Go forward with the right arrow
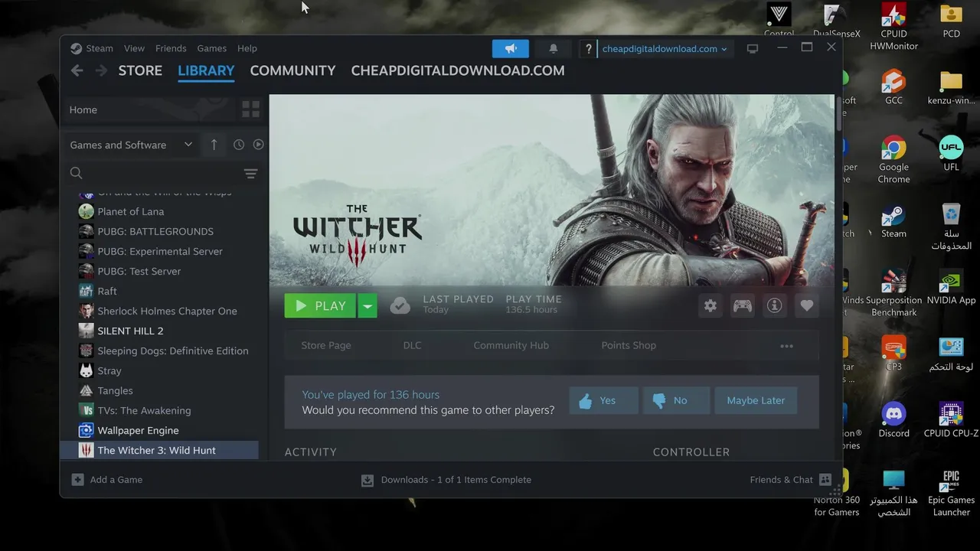980x551 pixels. [x=101, y=70]
